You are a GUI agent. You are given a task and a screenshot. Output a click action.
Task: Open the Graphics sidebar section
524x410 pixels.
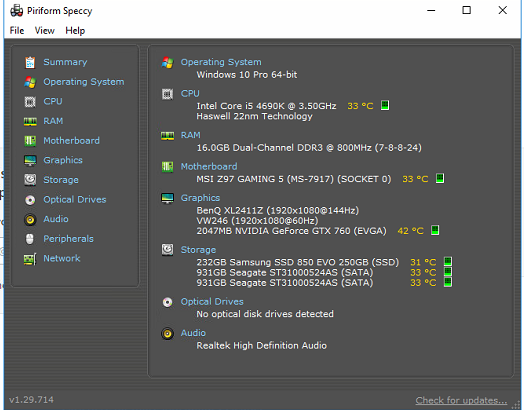[x=63, y=160]
